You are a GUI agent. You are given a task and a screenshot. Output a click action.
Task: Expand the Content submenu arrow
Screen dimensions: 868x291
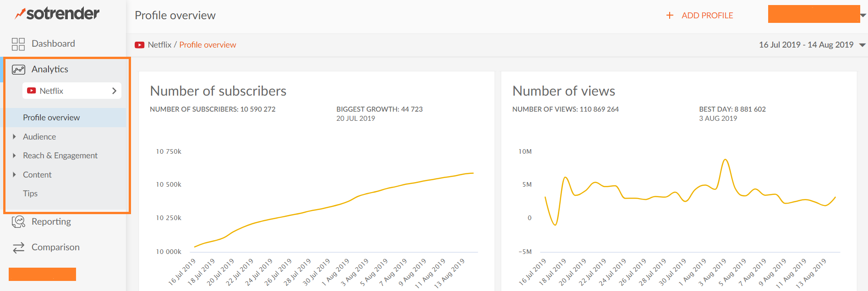tap(14, 175)
